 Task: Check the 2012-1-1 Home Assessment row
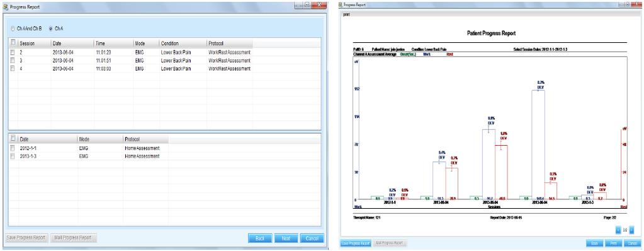click(13, 148)
